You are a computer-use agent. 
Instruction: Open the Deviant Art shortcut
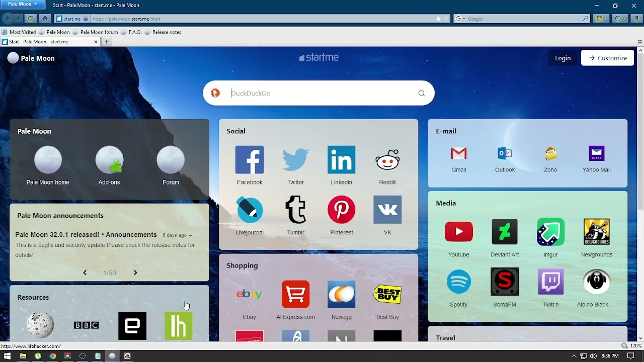[505, 232]
